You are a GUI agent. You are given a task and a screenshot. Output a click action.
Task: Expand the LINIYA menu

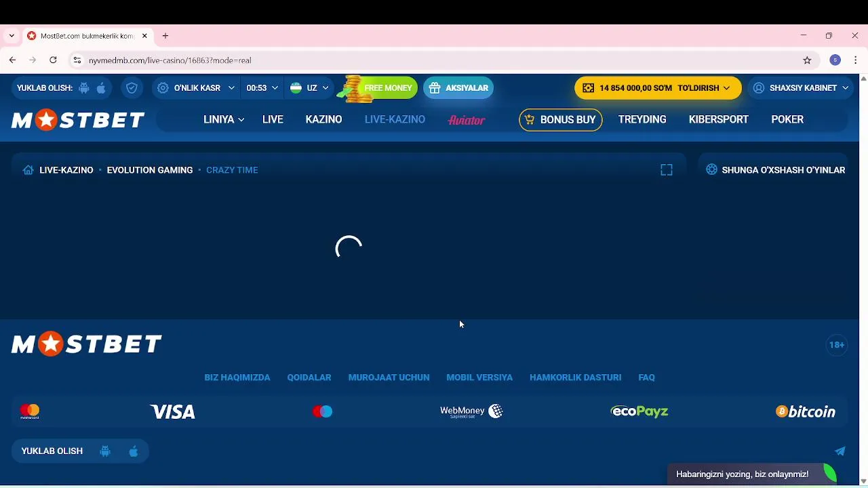224,119
